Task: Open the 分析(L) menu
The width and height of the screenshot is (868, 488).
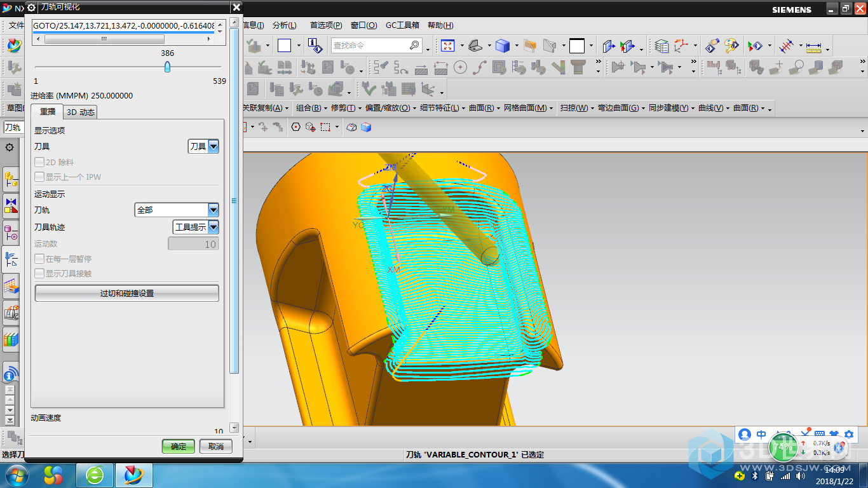Action: (284, 25)
